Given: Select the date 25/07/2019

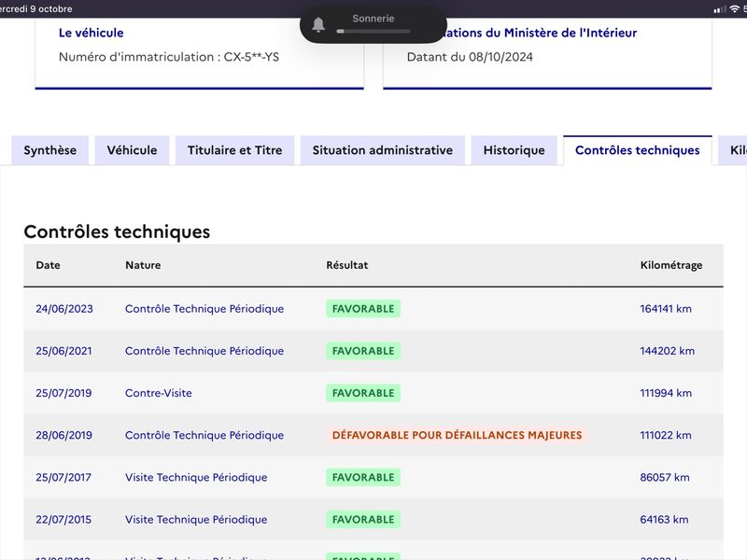Looking at the screenshot, I should [63, 393].
